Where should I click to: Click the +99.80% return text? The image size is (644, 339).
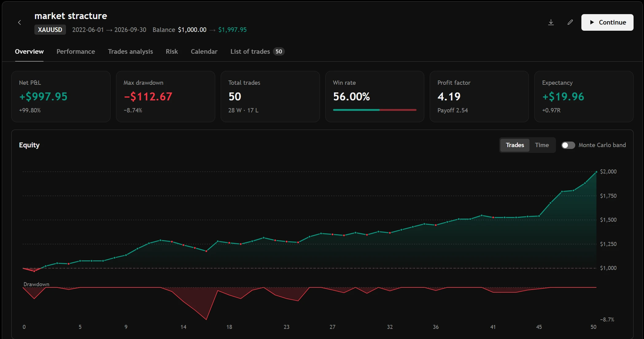[x=30, y=110]
